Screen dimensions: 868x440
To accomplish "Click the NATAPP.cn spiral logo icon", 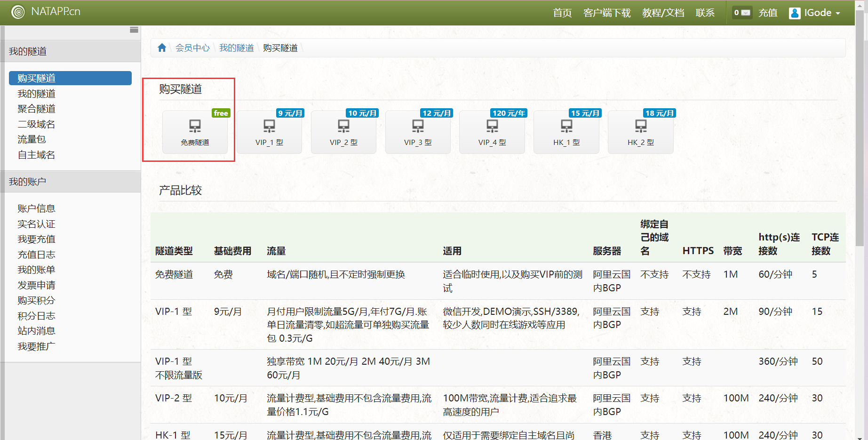I will point(18,12).
